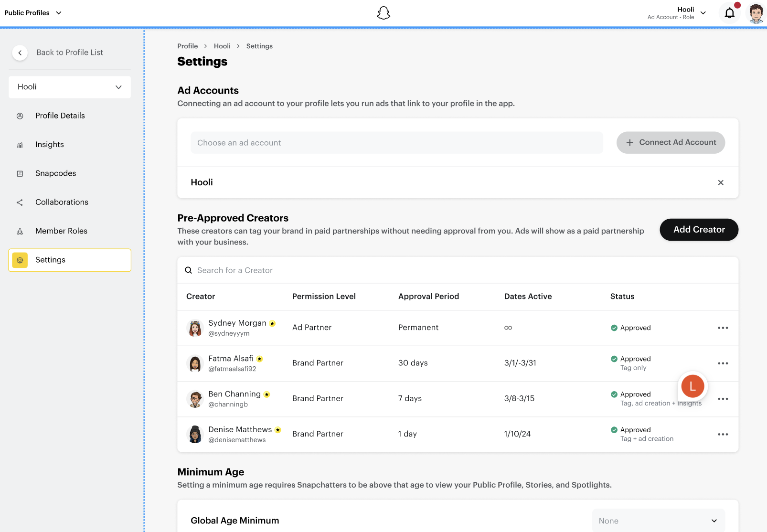Open more options for Sydney Morgan
This screenshot has height=532, width=767.
pyautogui.click(x=723, y=328)
